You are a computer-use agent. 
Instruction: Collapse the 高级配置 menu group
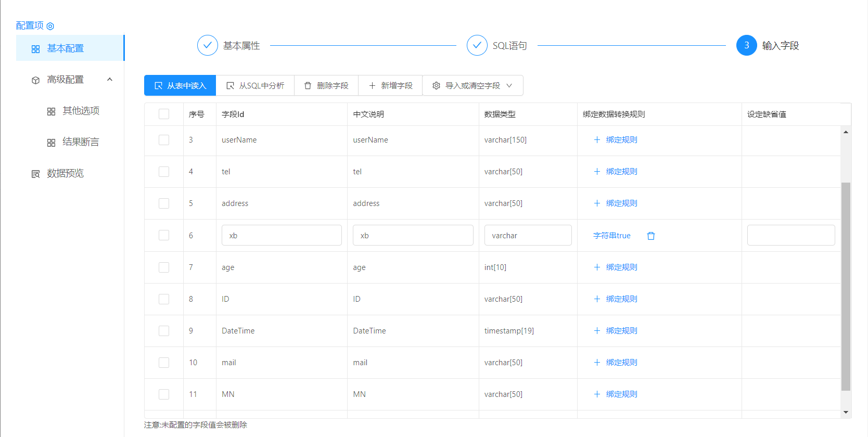(x=110, y=80)
